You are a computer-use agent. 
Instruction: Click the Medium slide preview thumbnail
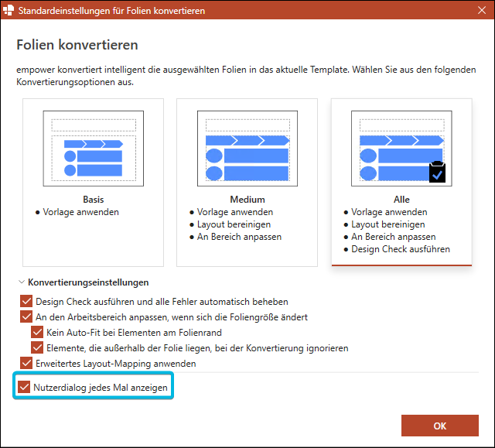click(247, 149)
